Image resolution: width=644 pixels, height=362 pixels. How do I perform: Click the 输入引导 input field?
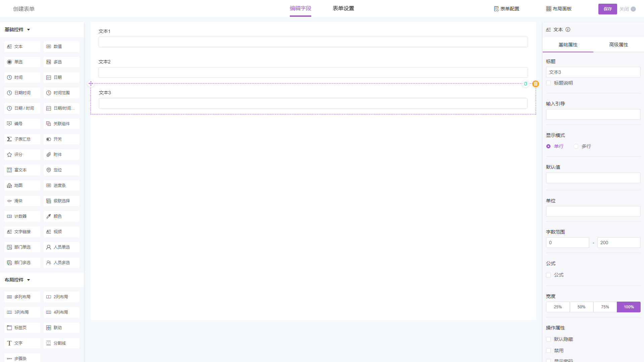pos(593,115)
